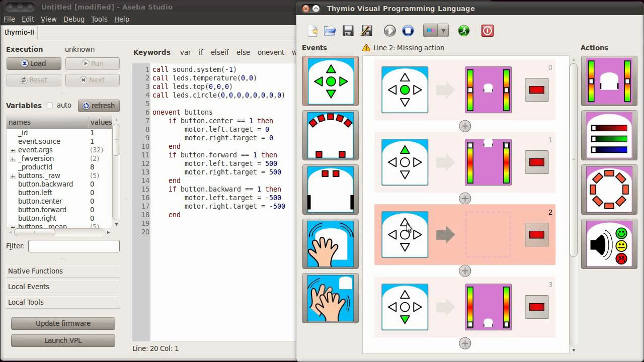Image resolution: width=644 pixels, height=362 pixels.
Task: Select the clap event block with two hands
Action: [x=331, y=298]
